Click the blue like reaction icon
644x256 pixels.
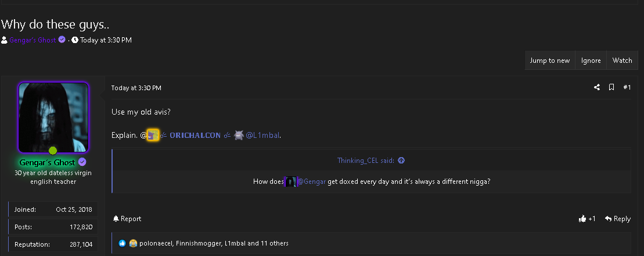pyautogui.click(x=122, y=243)
